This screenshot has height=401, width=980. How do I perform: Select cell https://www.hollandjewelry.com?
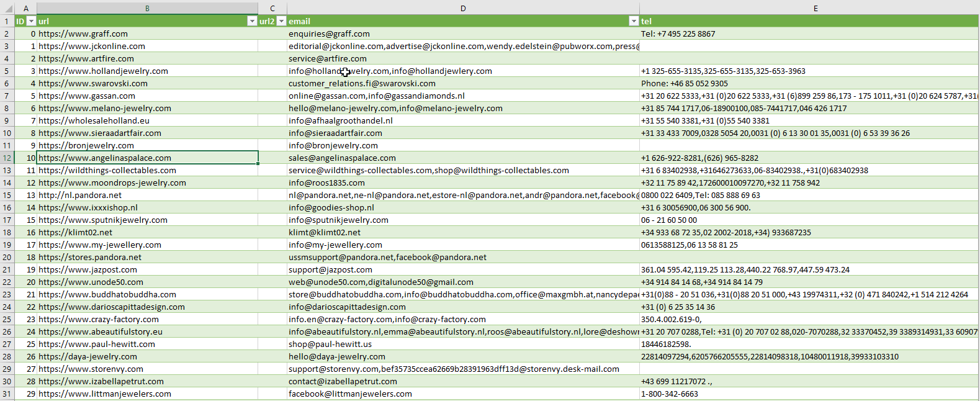pyautogui.click(x=147, y=71)
